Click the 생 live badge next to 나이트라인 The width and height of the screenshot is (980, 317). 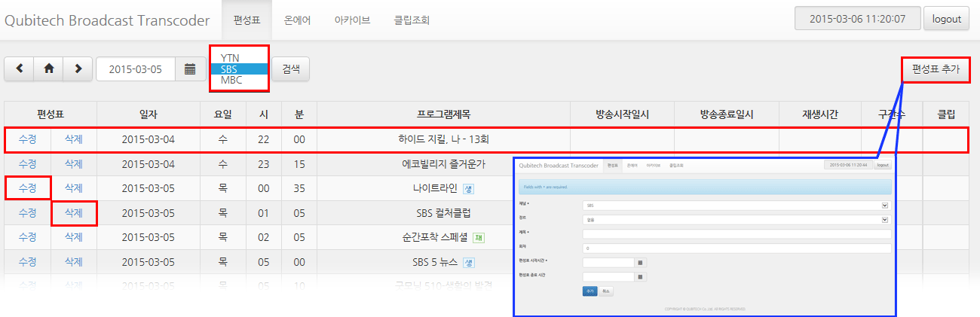pos(468,189)
